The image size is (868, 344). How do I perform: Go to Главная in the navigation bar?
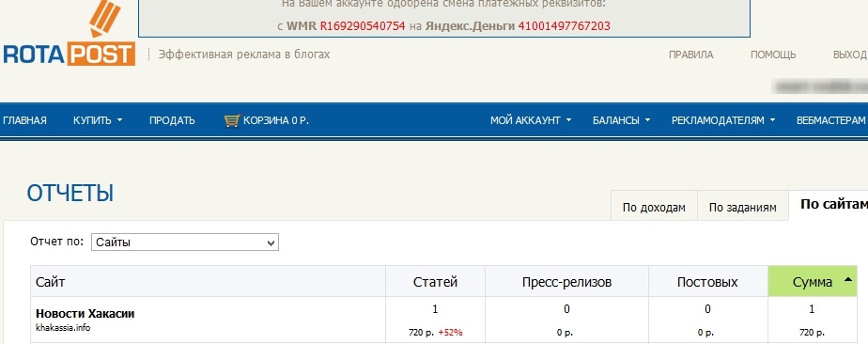tap(25, 120)
